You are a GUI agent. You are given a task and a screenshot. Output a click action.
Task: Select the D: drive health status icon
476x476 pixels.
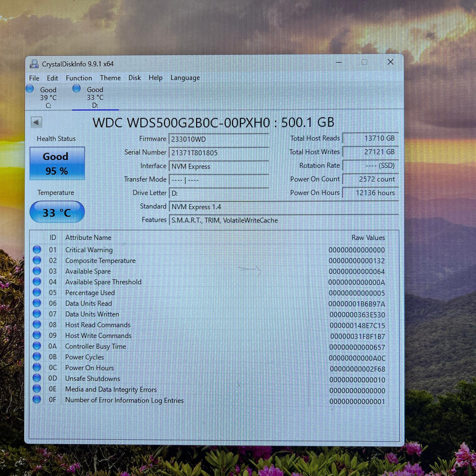click(77, 88)
